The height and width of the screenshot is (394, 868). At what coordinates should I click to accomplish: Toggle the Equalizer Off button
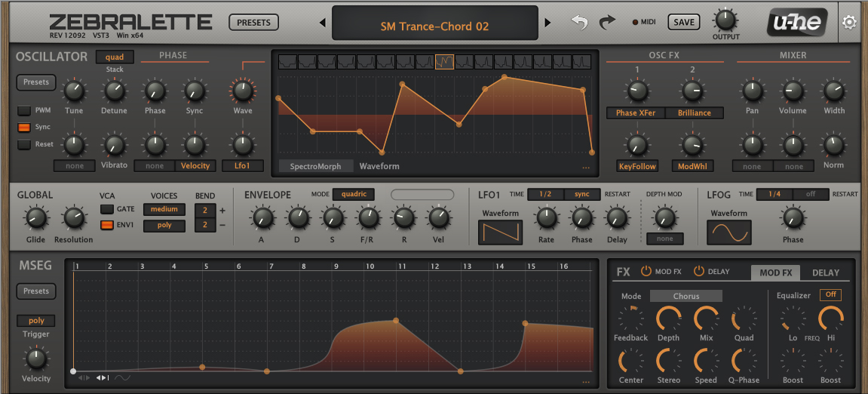pyautogui.click(x=830, y=295)
